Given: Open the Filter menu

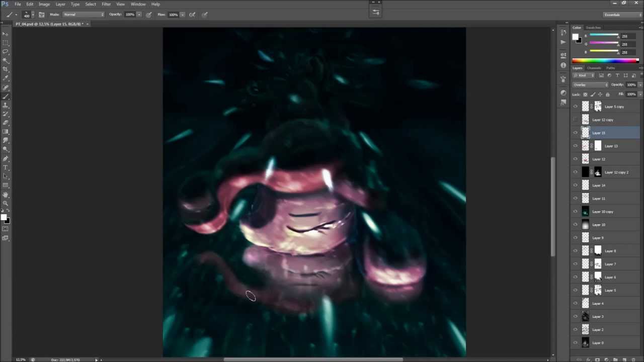Looking at the screenshot, I should pyautogui.click(x=106, y=4).
